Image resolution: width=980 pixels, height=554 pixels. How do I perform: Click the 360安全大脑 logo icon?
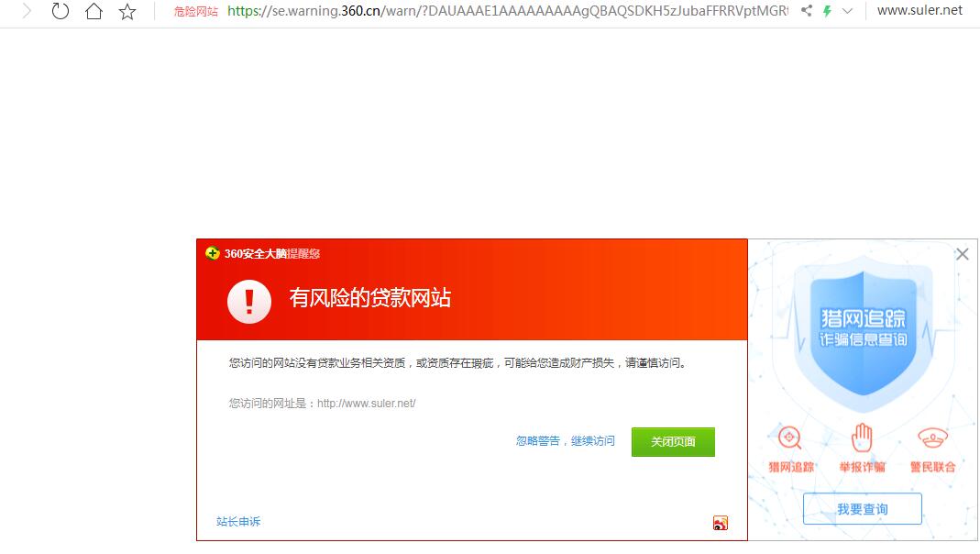coord(213,253)
